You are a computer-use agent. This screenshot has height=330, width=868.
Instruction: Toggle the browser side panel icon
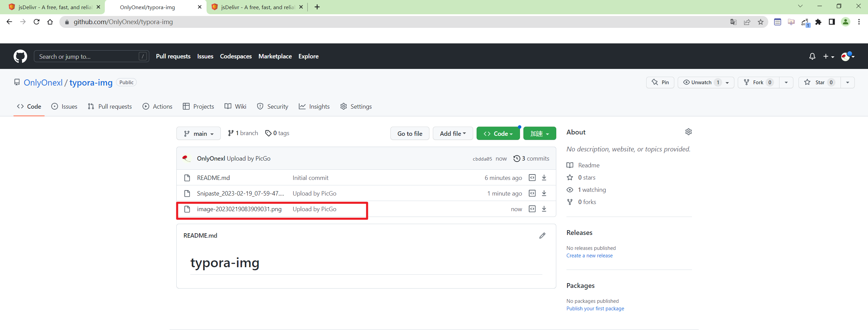click(832, 22)
